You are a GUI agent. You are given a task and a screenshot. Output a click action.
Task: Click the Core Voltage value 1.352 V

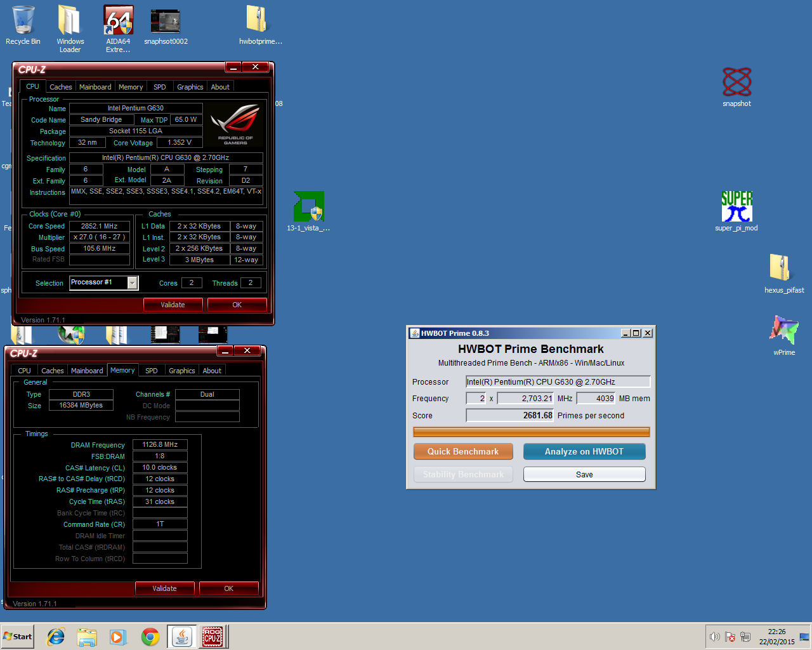coord(180,142)
